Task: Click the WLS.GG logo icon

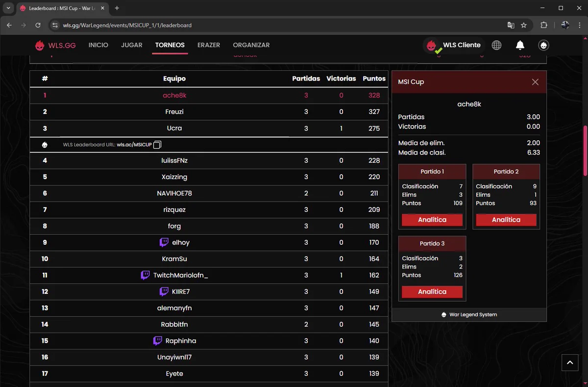Action: [x=40, y=45]
